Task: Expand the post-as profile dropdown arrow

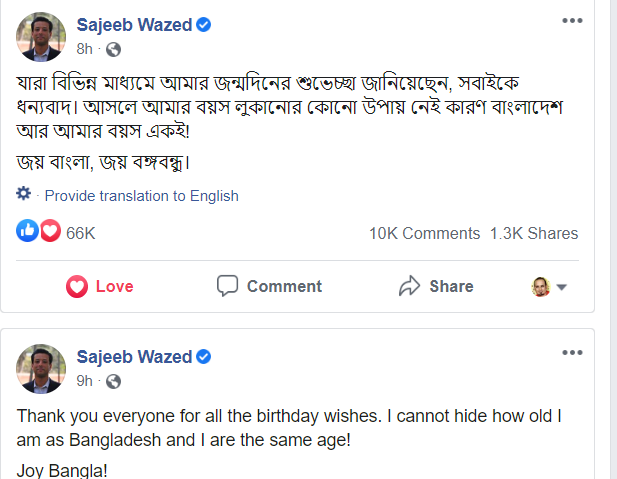Action: point(562,287)
